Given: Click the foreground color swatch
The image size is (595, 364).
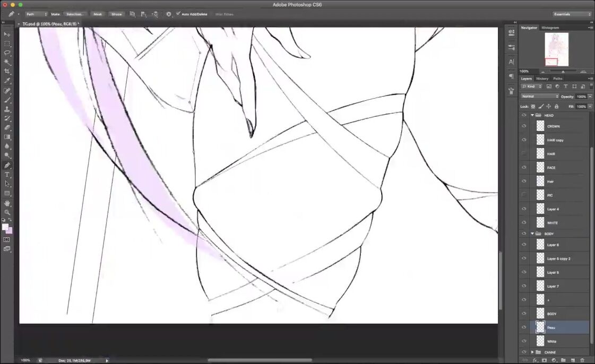Looking at the screenshot, I should click(5, 227).
